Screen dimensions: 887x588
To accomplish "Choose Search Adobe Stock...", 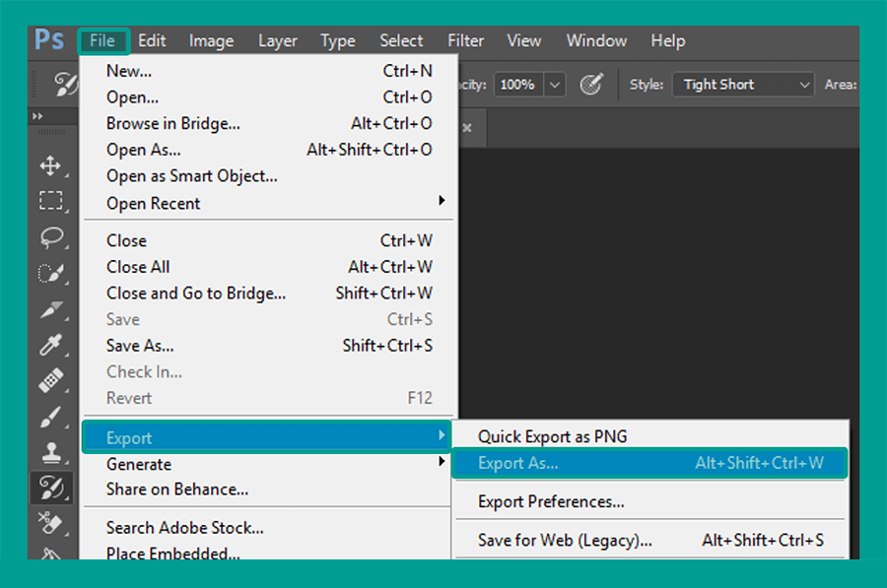I will click(x=266, y=528).
